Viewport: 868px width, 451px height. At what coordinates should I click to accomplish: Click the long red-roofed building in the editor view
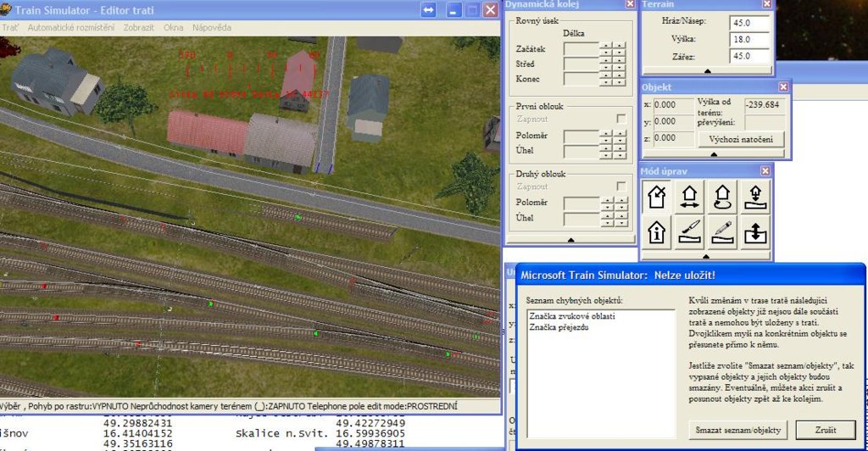(x=207, y=133)
